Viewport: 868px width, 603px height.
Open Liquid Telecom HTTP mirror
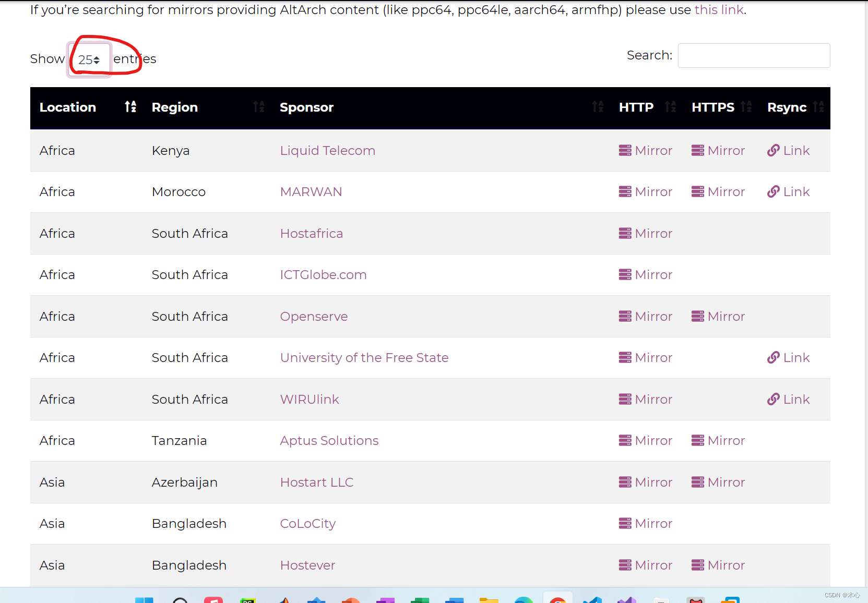coord(645,151)
